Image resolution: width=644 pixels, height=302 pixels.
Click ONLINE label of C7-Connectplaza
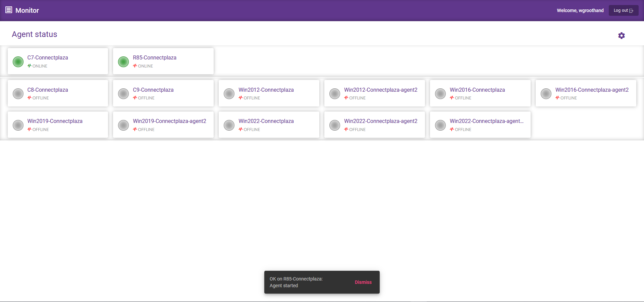pyautogui.click(x=40, y=66)
